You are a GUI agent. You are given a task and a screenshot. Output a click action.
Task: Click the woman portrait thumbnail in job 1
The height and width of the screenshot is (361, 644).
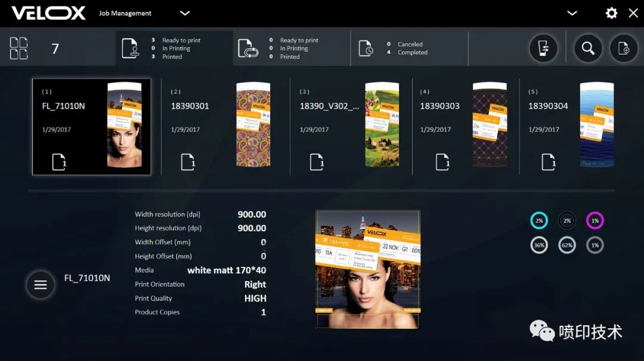125,125
